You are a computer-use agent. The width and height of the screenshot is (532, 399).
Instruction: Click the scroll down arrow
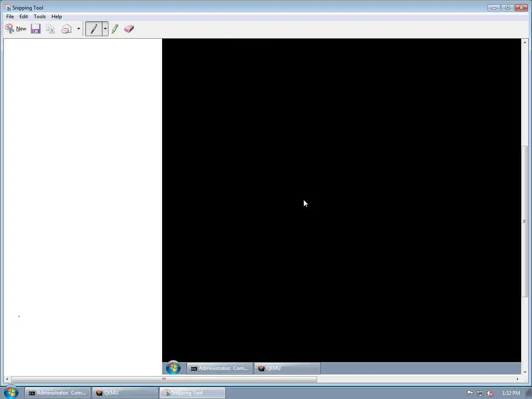point(525,372)
